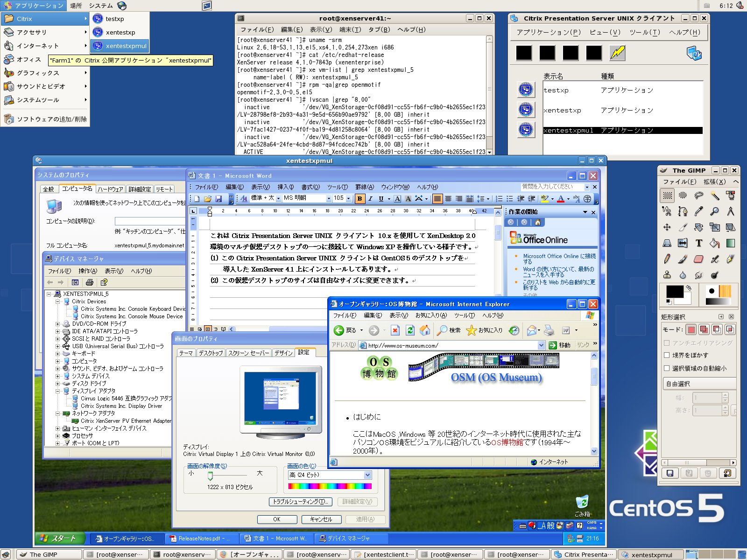Select GIMP Zoom magnifier tool
The height and width of the screenshot is (560, 747).
click(x=714, y=211)
